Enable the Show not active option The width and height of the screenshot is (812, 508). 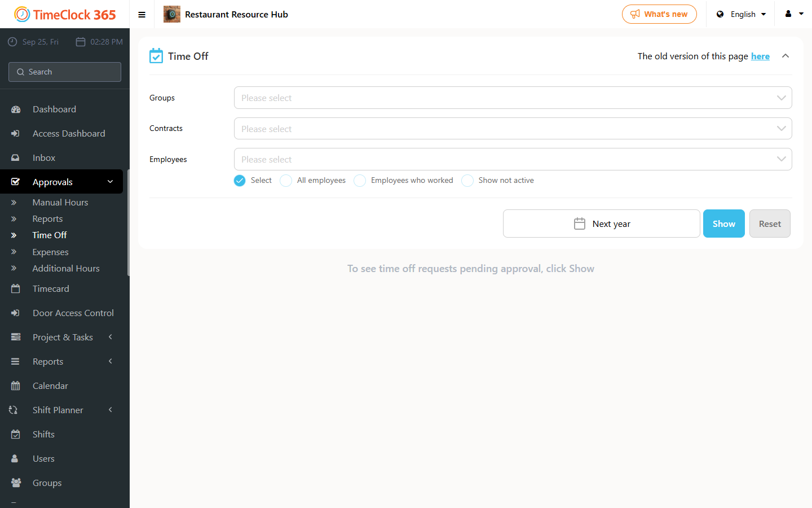point(467,181)
